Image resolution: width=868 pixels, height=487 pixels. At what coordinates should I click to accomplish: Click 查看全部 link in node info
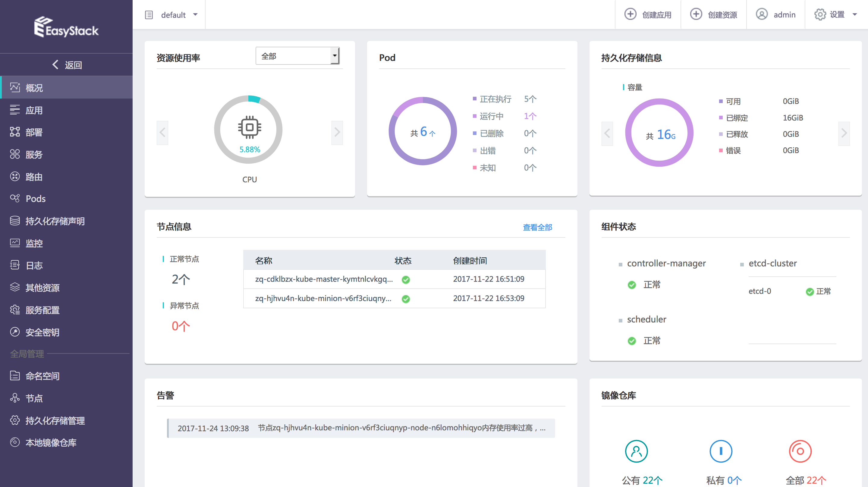pos(537,227)
